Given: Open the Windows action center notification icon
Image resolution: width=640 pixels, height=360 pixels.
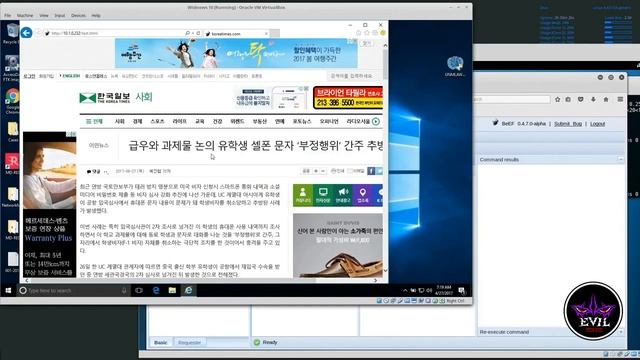Looking at the screenshot, I should (x=462, y=290).
